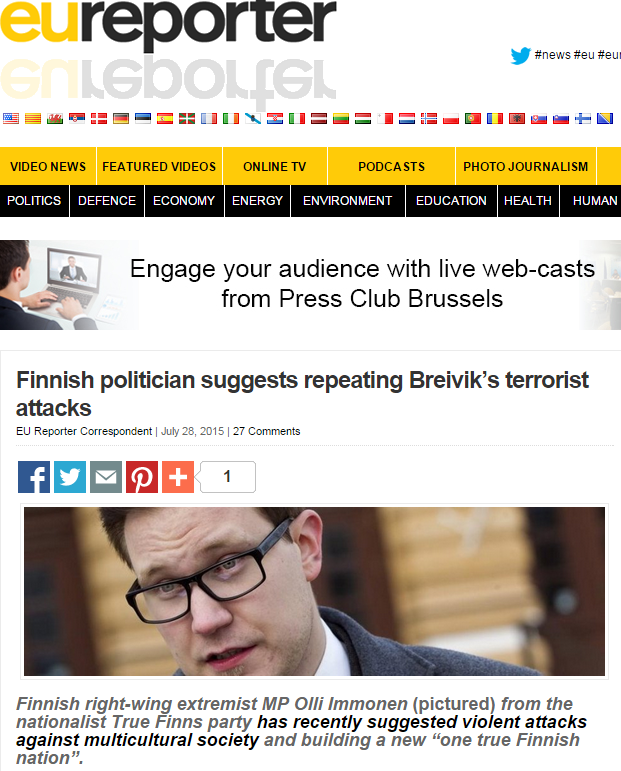
Task: Choose the German flag translation
Action: click(x=121, y=119)
